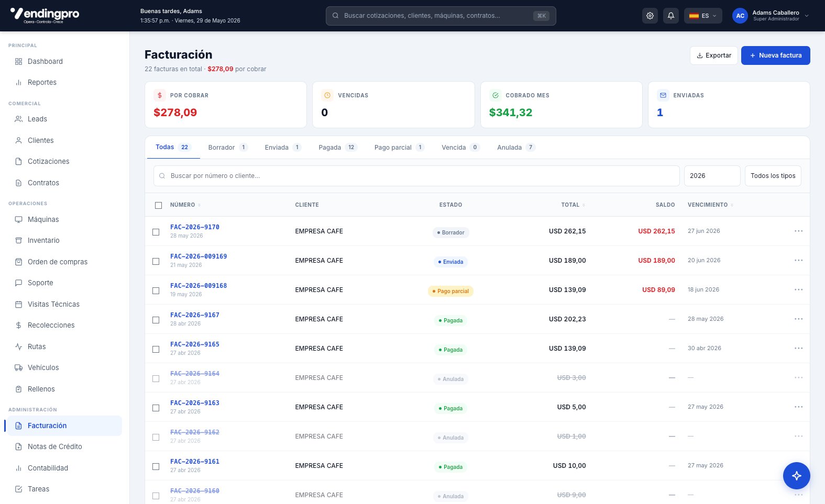Open notifications bell
Viewport: 825px width, 504px height.
click(x=671, y=16)
